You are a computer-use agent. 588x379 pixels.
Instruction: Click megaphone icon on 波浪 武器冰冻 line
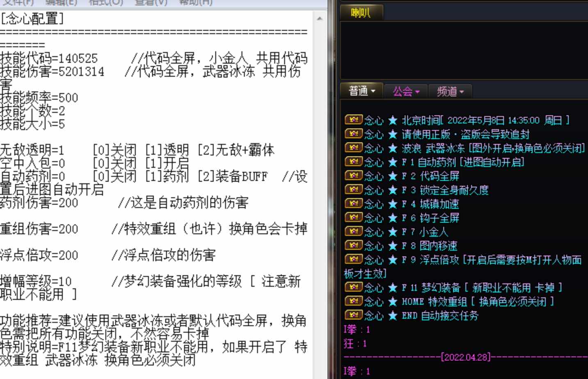point(353,148)
